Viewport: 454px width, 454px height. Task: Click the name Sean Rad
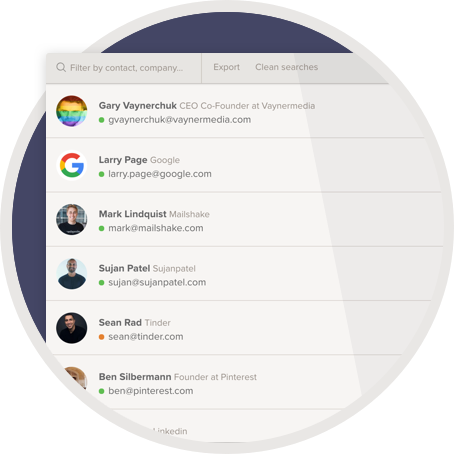coord(120,322)
